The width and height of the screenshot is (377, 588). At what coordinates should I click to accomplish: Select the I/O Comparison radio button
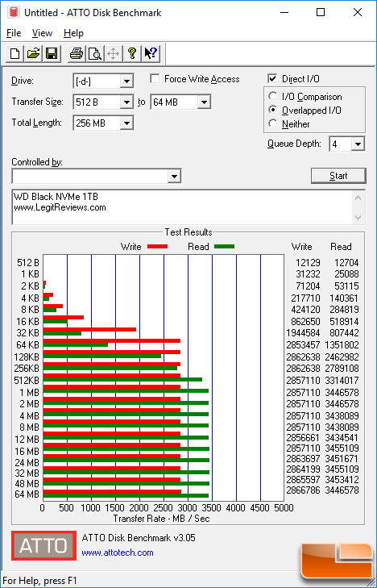click(x=272, y=96)
